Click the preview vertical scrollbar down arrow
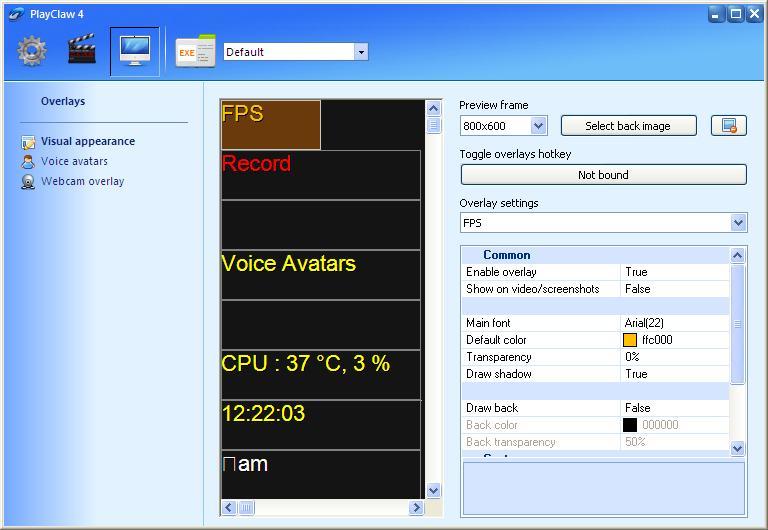This screenshot has height=530, width=768. pyautogui.click(x=433, y=490)
